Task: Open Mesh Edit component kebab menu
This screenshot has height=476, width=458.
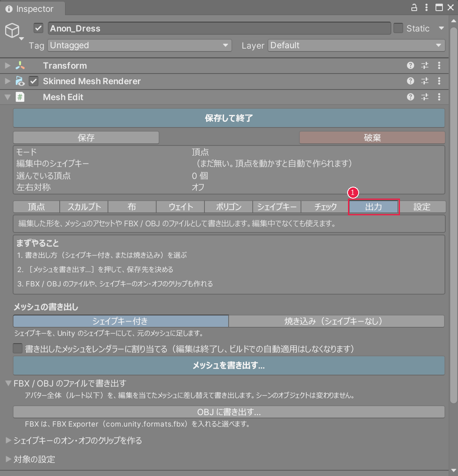Action: 439,97
